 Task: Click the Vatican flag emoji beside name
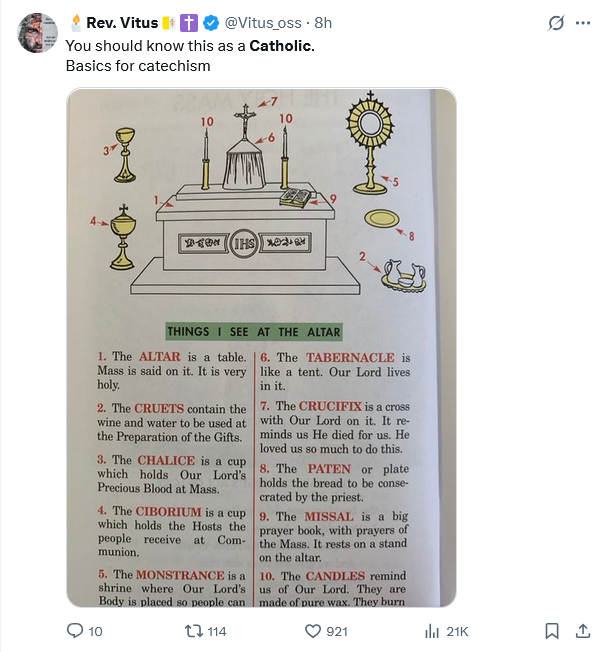tap(168, 22)
